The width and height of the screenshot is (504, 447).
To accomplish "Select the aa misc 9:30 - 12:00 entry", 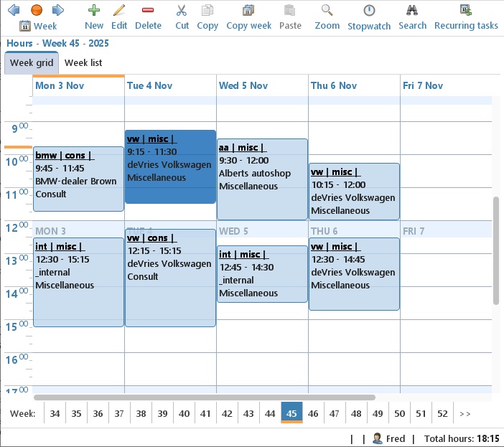I will point(262,179).
